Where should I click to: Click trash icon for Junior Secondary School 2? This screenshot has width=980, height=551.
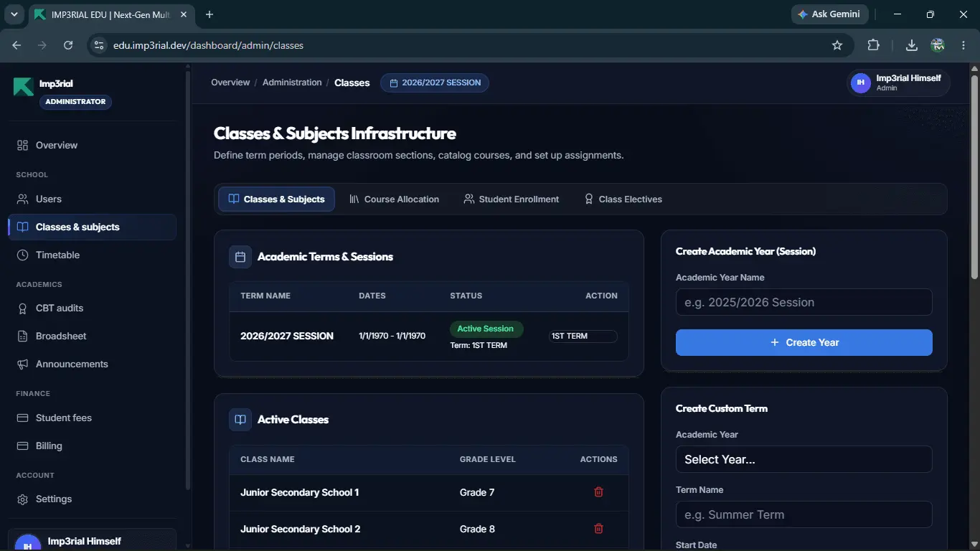pyautogui.click(x=598, y=529)
